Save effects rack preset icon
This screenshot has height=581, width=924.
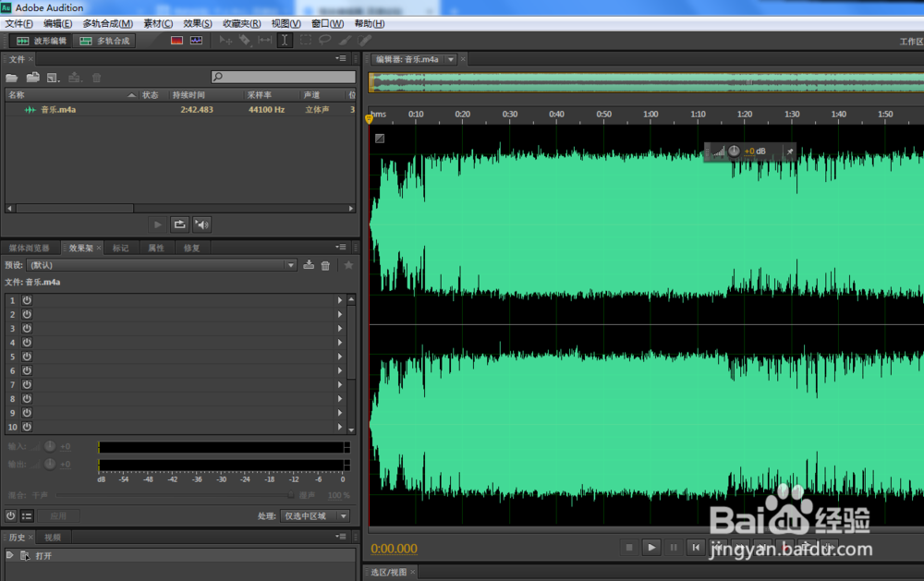309,265
